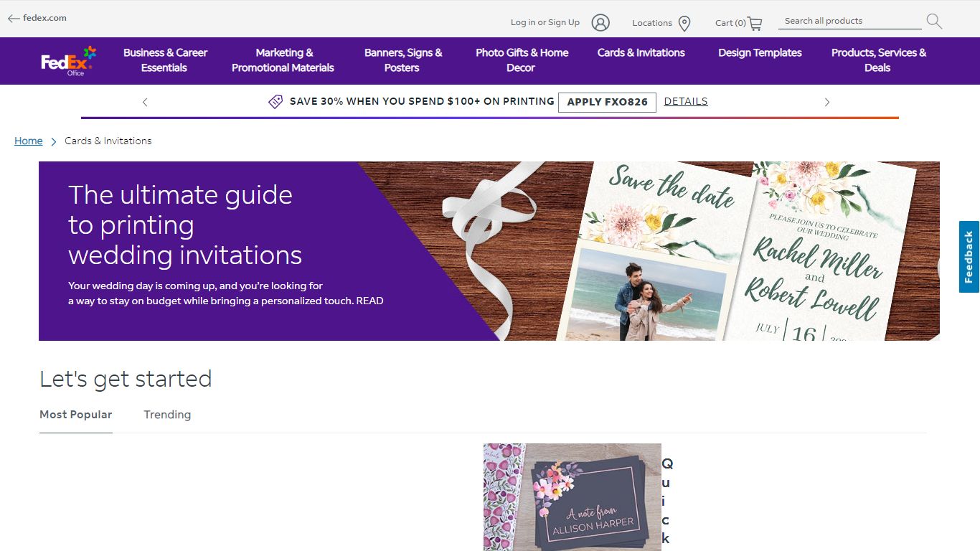Select the Most Popular tab
980x551 pixels.
point(76,415)
